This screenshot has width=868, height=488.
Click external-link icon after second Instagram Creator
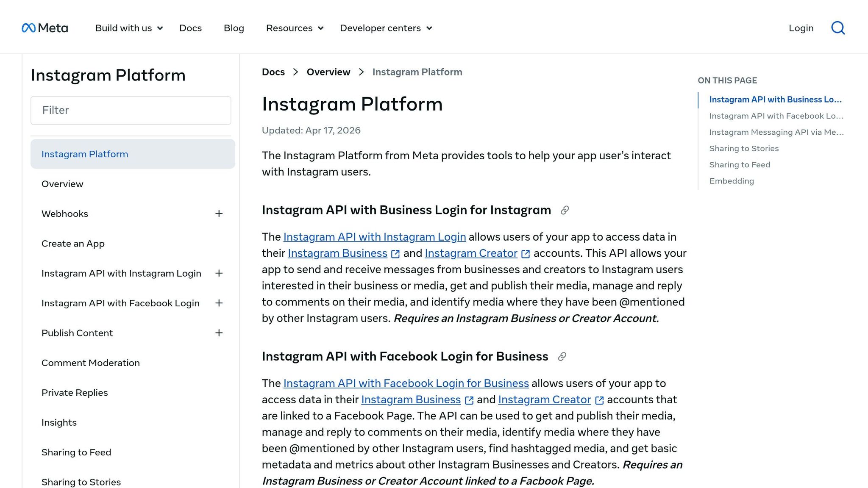tap(599, 400)
